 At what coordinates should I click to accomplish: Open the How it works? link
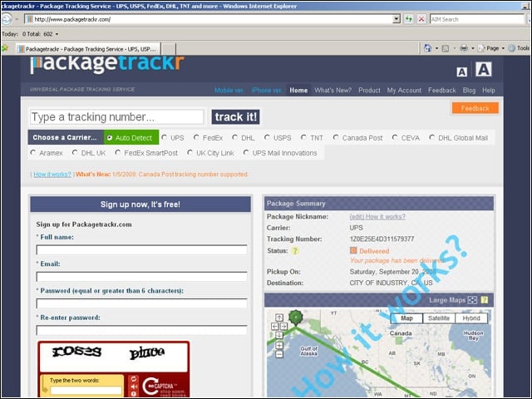coord(52,175)
